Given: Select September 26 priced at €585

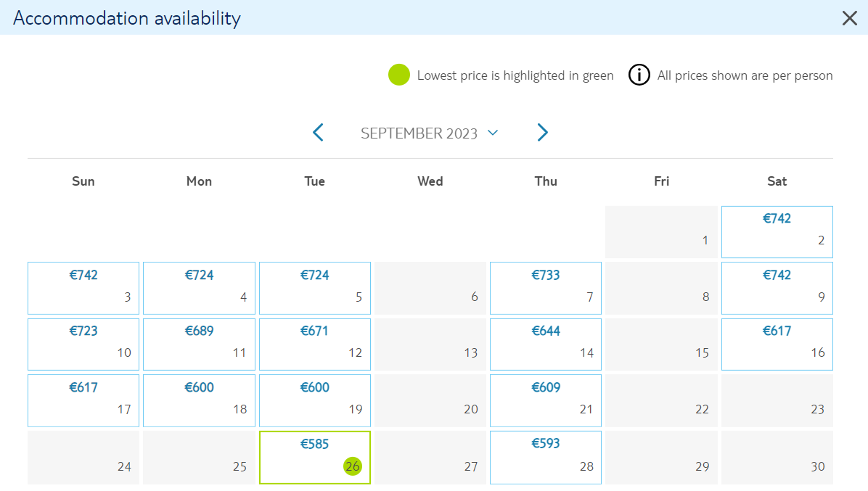Looking at the screenshot, I should coord(315,457).
